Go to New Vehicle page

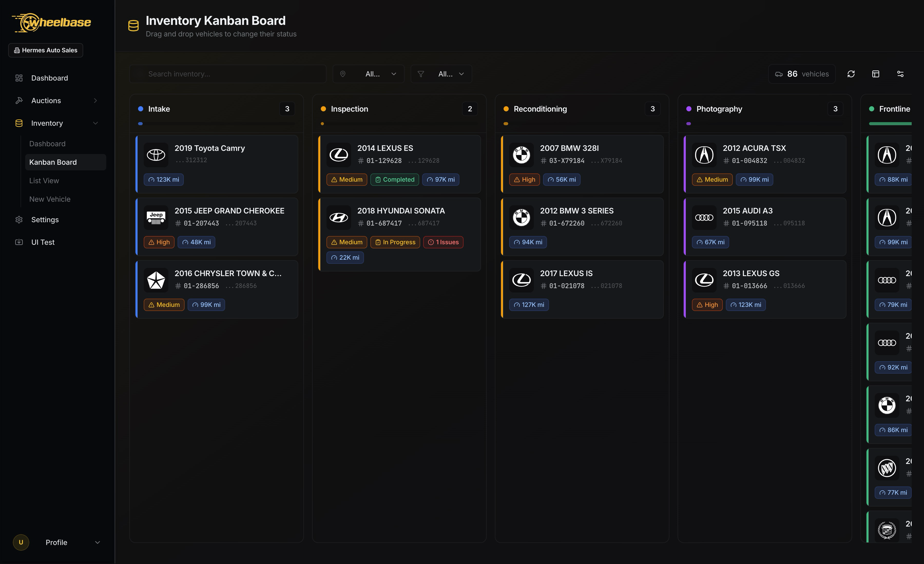(50, 199)
